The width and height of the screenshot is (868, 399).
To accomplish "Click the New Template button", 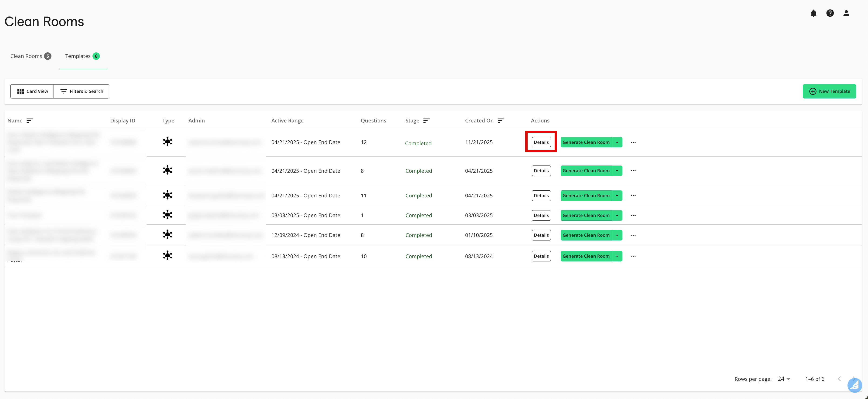I will (830, 91).
